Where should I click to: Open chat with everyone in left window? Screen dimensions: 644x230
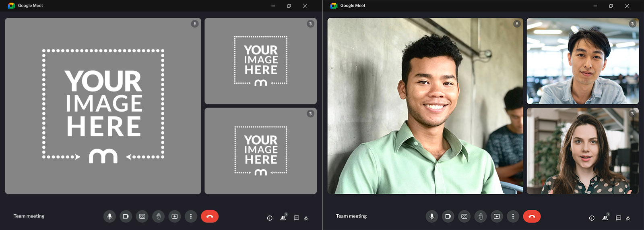click(x=296, y=218)
